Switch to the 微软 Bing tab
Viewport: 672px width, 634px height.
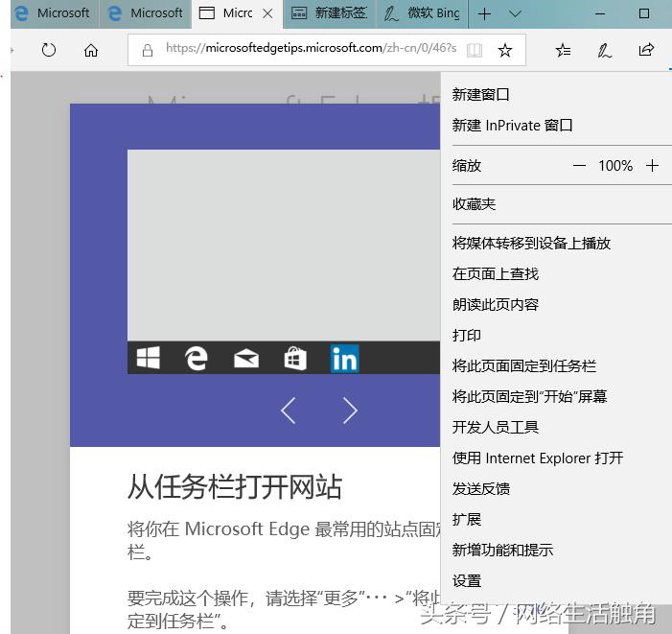(x=422, y=13)
